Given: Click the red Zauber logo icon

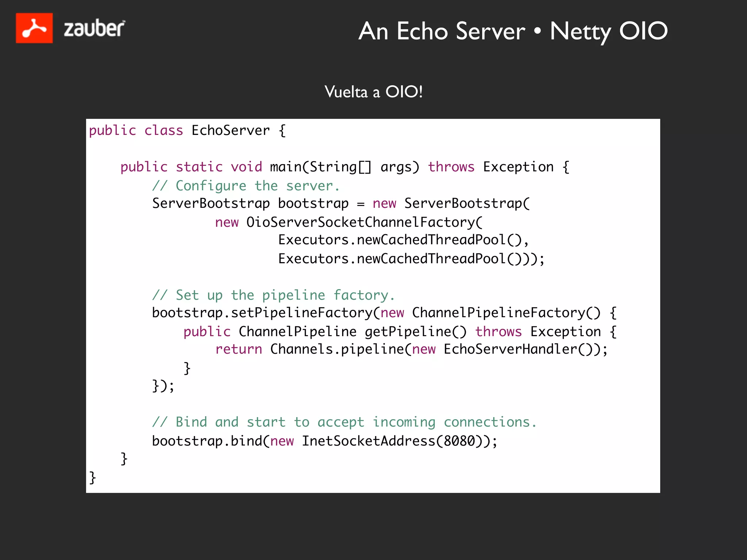Looking at the screenshot, I should [34, 28].
